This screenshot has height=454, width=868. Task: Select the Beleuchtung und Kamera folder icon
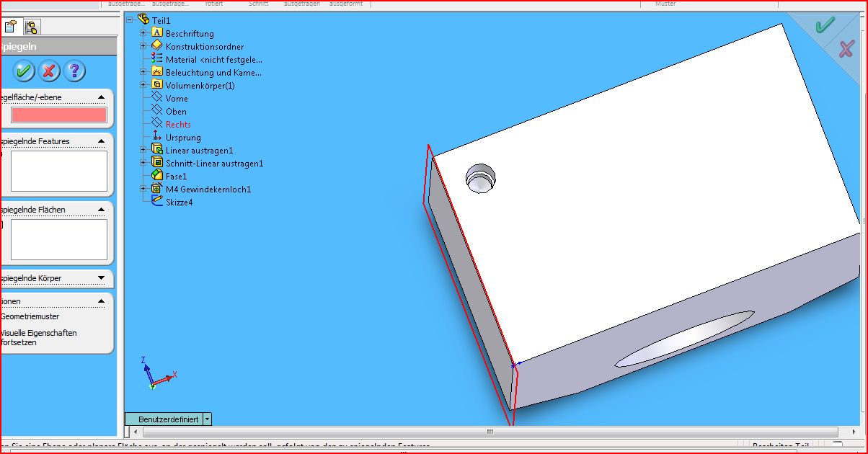pos(157,72)
